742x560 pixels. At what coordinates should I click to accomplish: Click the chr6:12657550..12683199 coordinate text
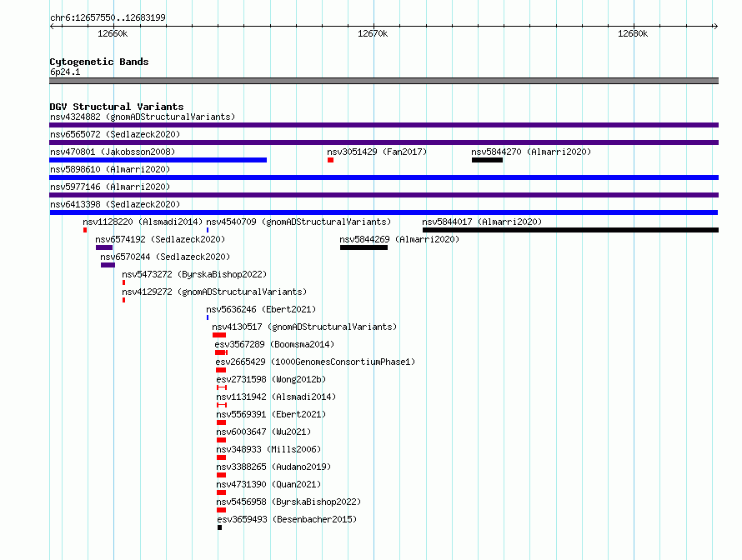108,17
